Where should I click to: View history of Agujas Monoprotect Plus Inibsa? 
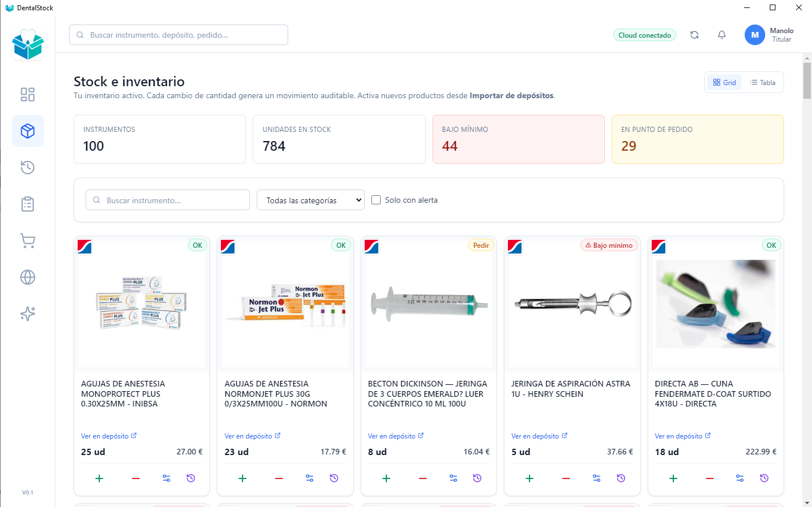[191, 478]
